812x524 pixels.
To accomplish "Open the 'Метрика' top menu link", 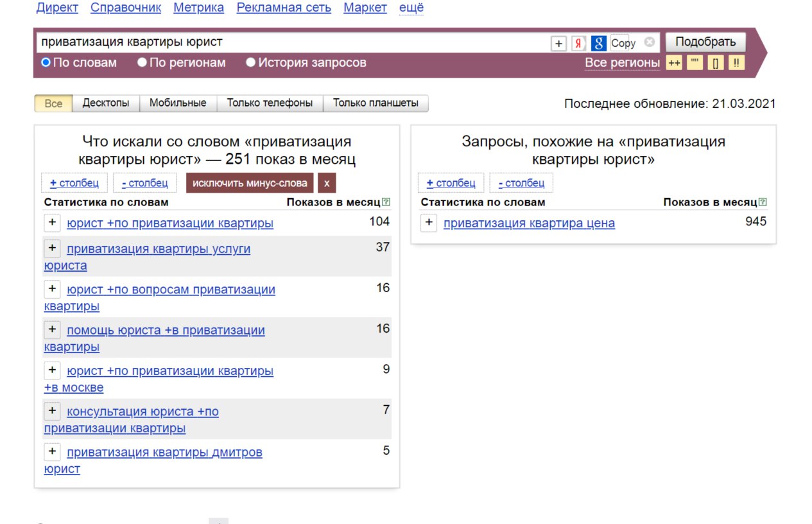I will [x=199, y=8].
